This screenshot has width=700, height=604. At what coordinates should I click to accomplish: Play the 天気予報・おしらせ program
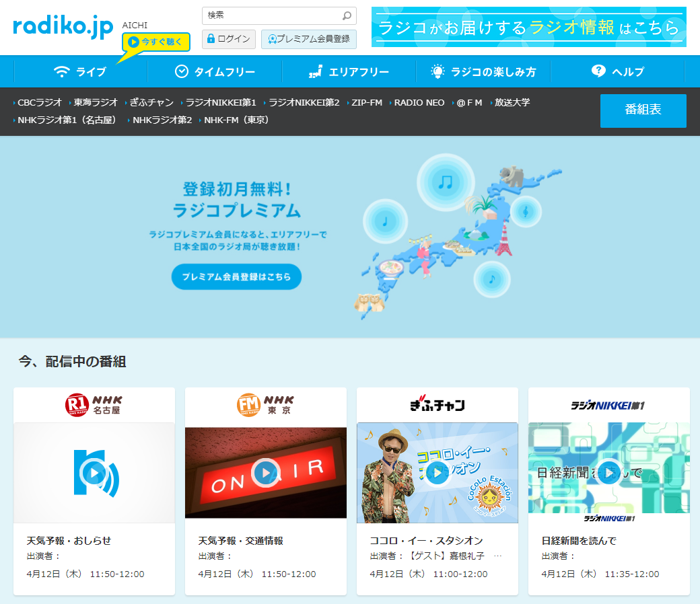94,472
